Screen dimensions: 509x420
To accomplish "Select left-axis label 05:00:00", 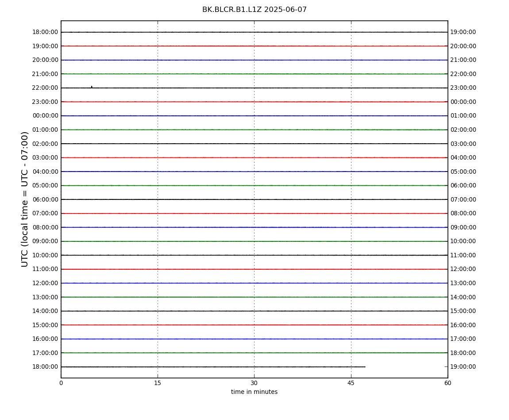I will coord(45,186).
